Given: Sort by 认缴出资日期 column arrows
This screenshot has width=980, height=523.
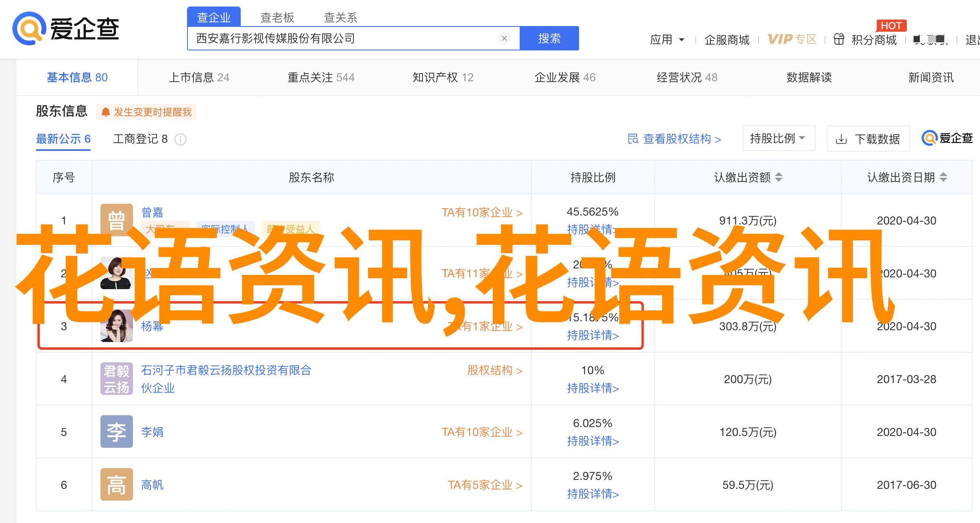Looking at the screenshot, I should tap(943, 177).
